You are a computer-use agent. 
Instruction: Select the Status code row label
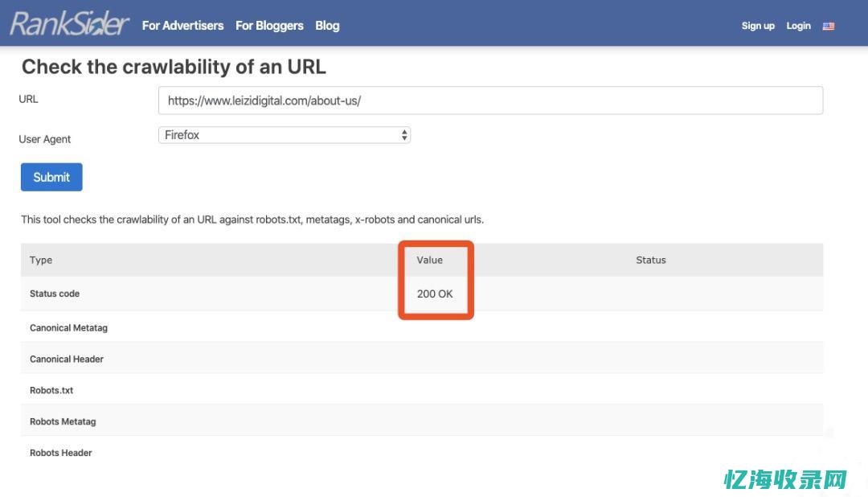(55, 294)
